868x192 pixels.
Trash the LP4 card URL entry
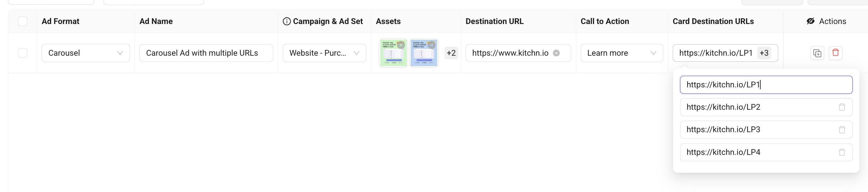(842, 152)
